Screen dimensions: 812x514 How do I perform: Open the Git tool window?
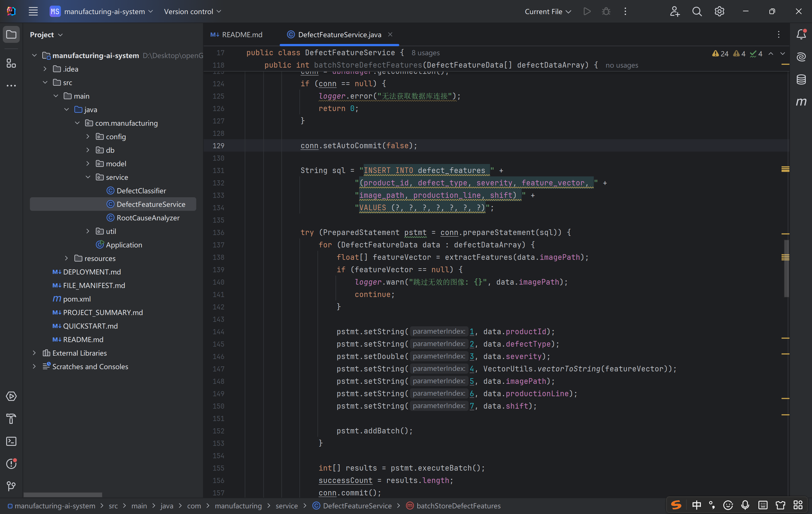pyautogui.click(x=11, y=486)
